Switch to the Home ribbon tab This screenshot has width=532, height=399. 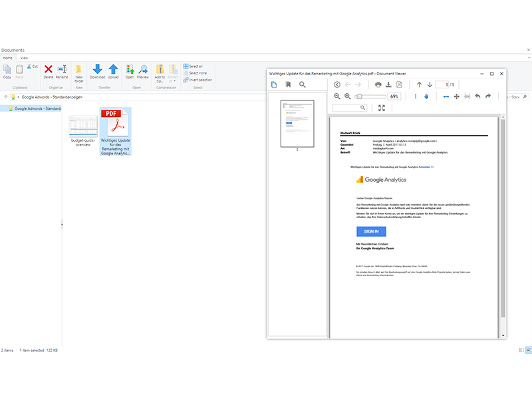(x=7, y=58)
